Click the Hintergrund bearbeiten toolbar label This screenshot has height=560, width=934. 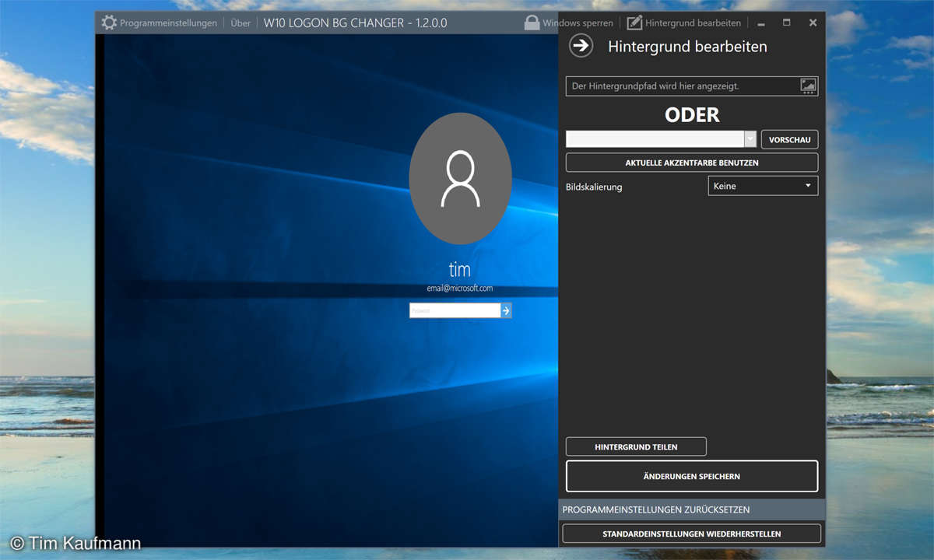pyautogui.click(x=693, y=23)
